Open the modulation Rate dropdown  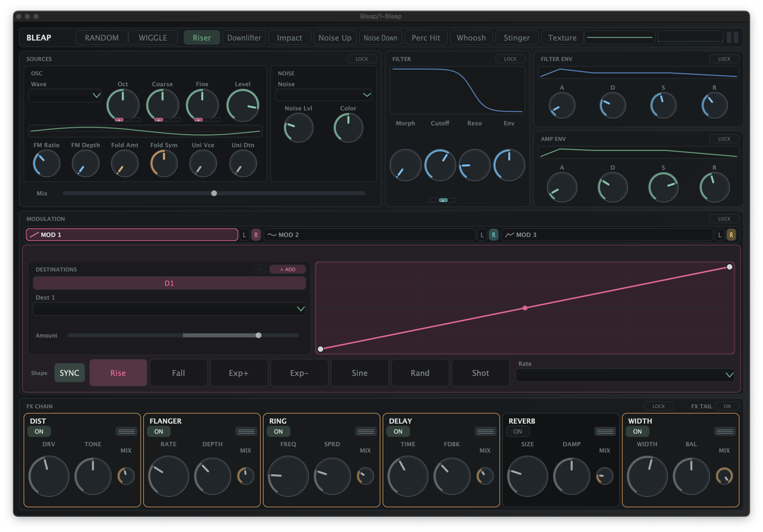[625, 375]
